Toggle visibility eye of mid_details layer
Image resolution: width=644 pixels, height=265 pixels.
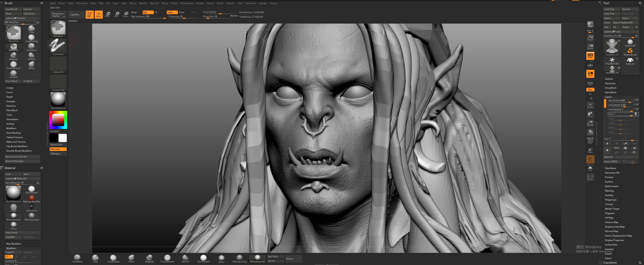click(x=637, y=104)
